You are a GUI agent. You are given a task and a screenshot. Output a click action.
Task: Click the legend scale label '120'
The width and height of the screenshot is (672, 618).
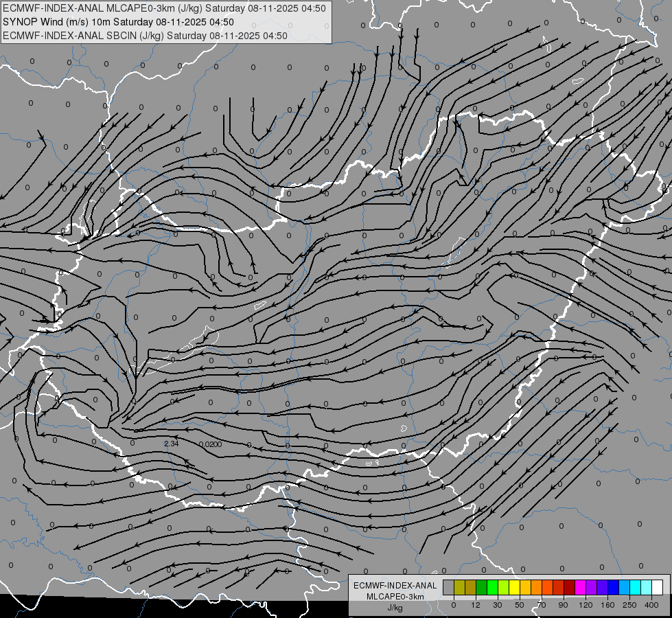(x=586, y=605)
